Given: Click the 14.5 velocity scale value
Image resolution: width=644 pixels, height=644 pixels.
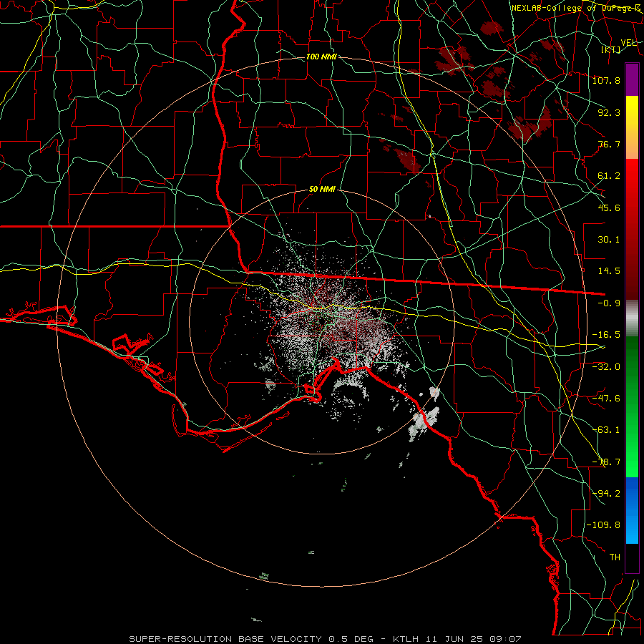Looking at the screenshot, I should (x=609, y=271).
